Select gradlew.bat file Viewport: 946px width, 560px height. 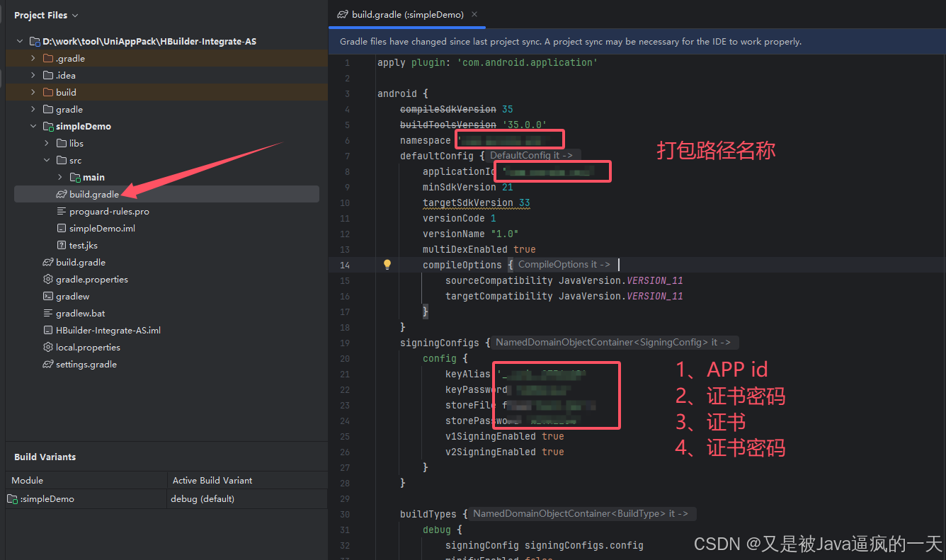(81, 313)
